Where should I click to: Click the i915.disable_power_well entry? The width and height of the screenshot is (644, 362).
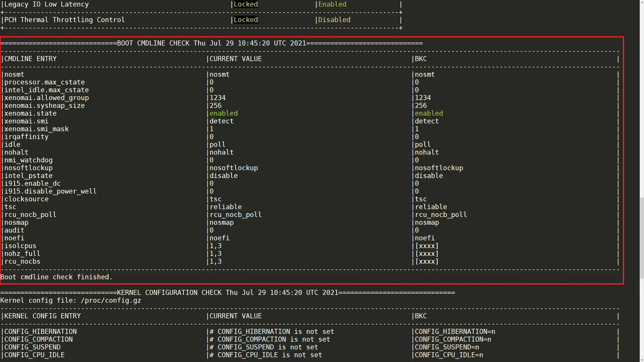[50, 191]
